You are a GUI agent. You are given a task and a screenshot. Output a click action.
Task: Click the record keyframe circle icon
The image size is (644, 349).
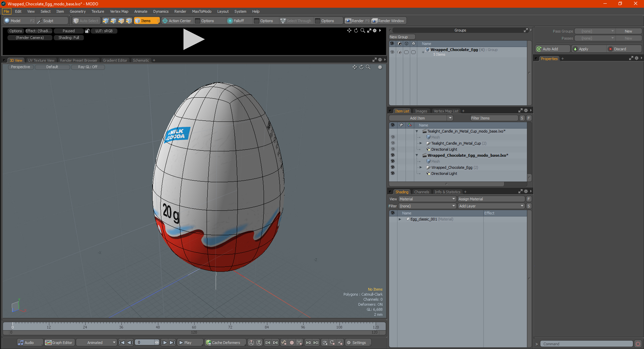tap(292, 343)
